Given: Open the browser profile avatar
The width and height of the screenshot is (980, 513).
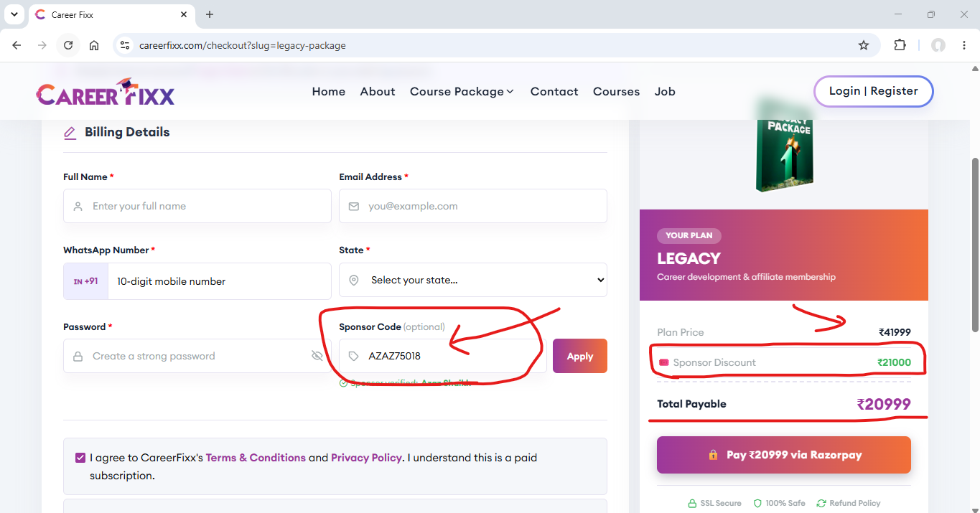Looking at the screenshot, I should coord(938,45).
